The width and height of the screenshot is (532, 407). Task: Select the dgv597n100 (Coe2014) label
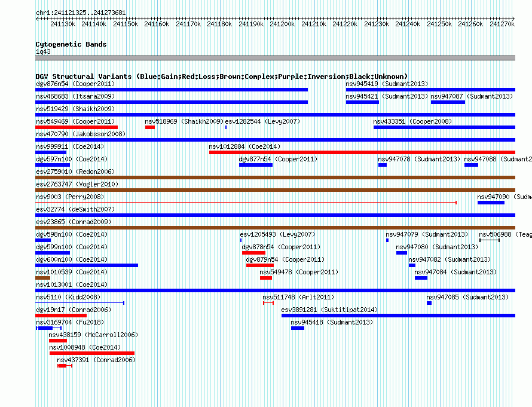tap(72, 159)
